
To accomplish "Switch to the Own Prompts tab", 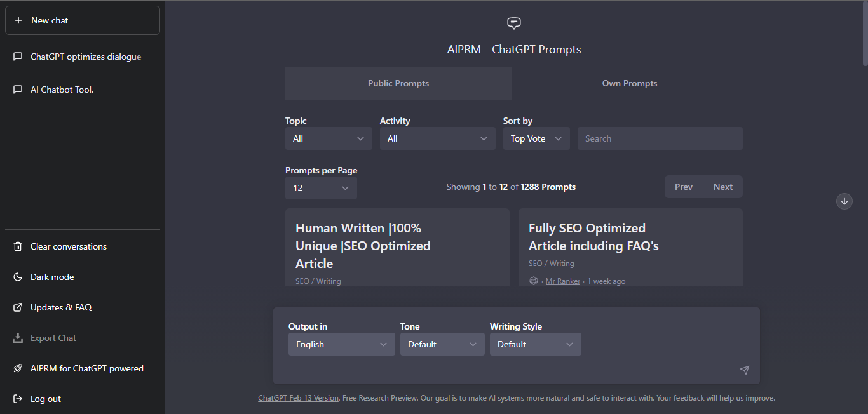I will pos(630,83).
